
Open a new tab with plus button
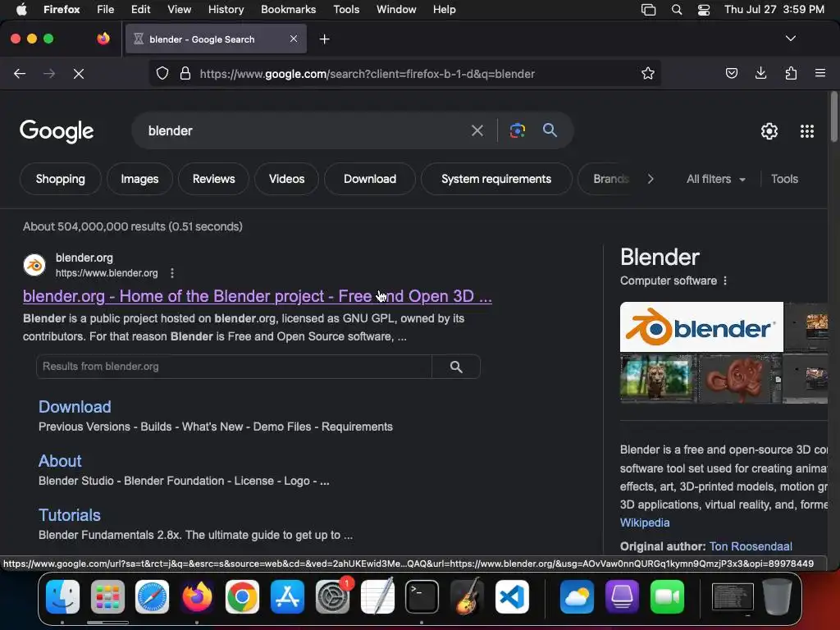324,39
